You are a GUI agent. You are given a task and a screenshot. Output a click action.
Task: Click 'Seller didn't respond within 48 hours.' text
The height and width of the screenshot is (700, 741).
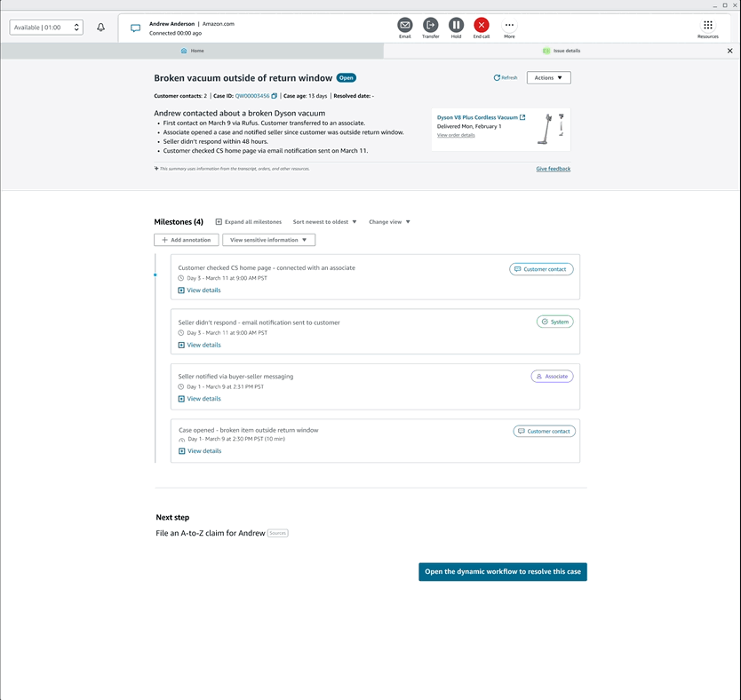tap(216, 142)
